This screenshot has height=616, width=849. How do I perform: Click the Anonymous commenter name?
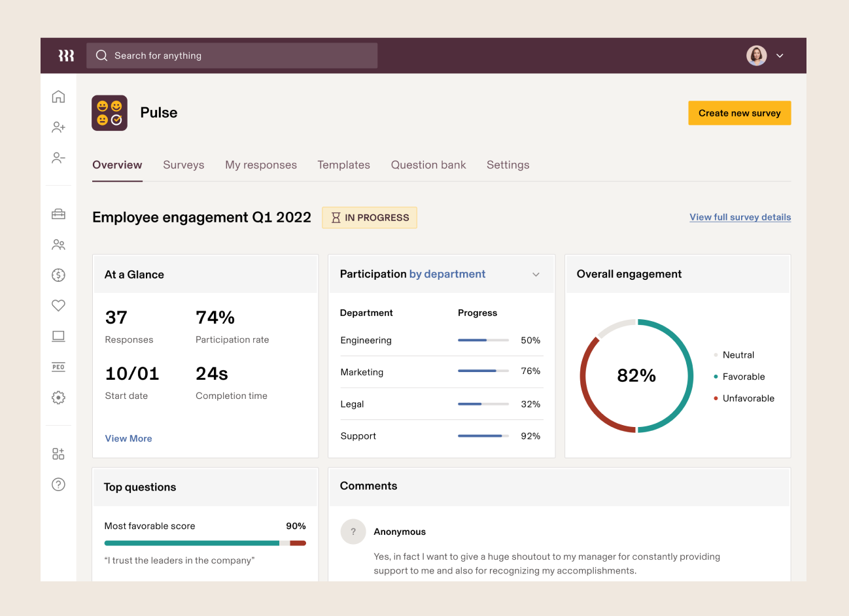tap(400, 532)
